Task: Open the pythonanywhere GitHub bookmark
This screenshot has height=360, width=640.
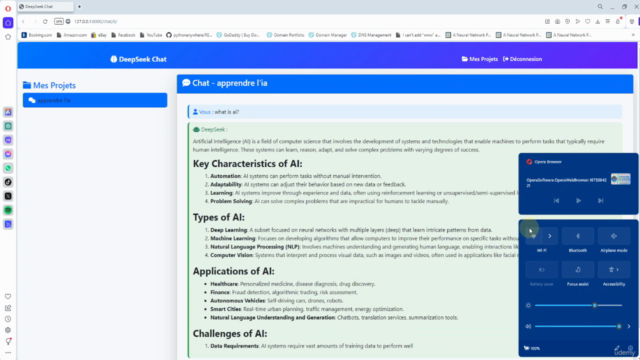Action: tap(189, 35)
